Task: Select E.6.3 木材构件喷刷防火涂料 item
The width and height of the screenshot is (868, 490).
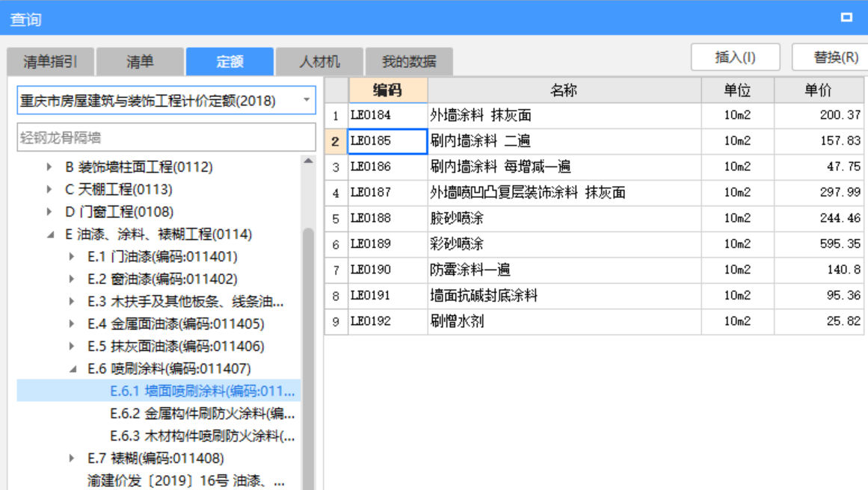Action: [x=203, y=435]
